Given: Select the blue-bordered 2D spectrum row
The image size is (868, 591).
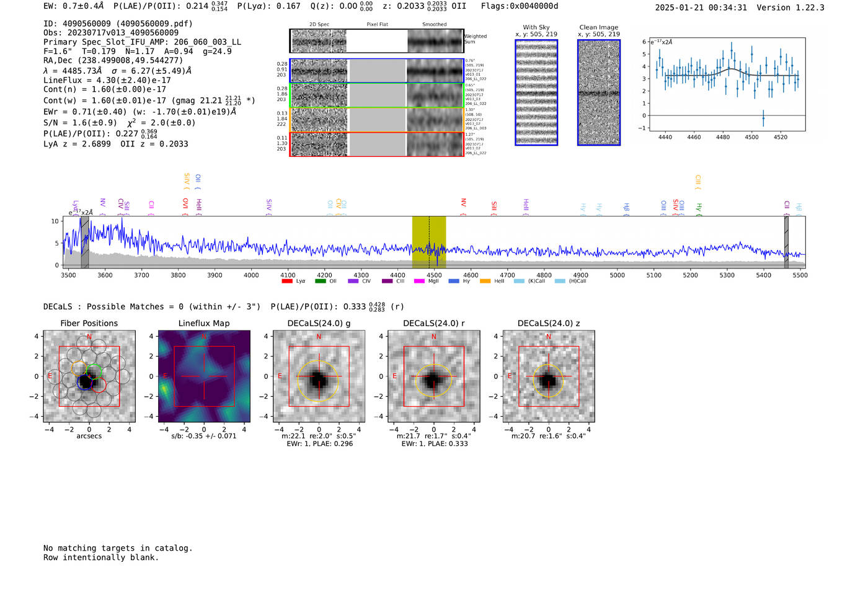Looking at the screenshot, I should tap(377, 71).
